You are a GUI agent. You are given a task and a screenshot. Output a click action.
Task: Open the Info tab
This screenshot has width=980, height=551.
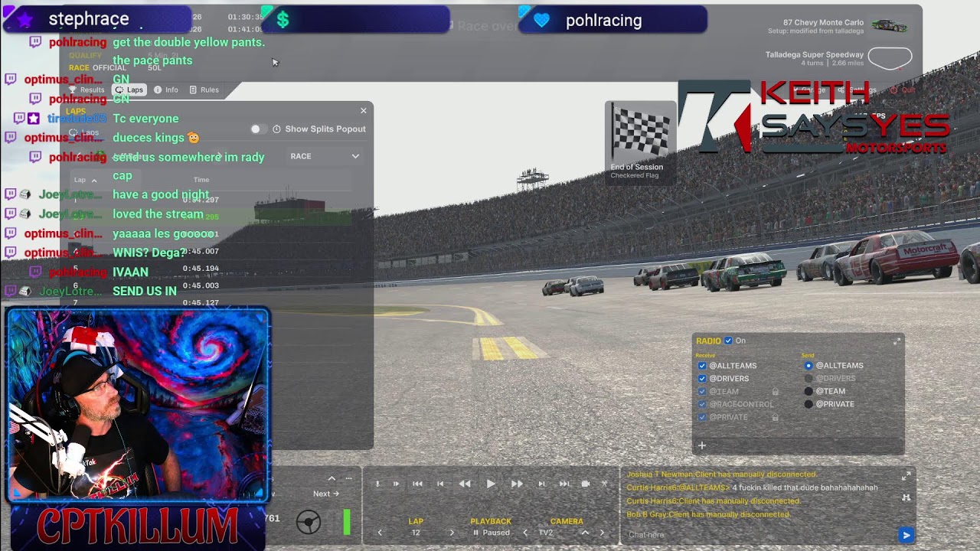coord(166,90)
